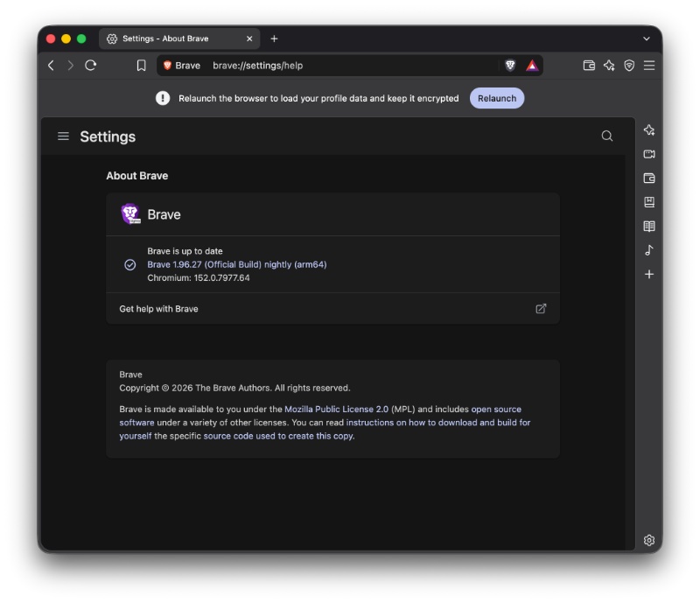700x603 pixels.
Task: Click the Brave logo in About card
Action: coord(130,214)
